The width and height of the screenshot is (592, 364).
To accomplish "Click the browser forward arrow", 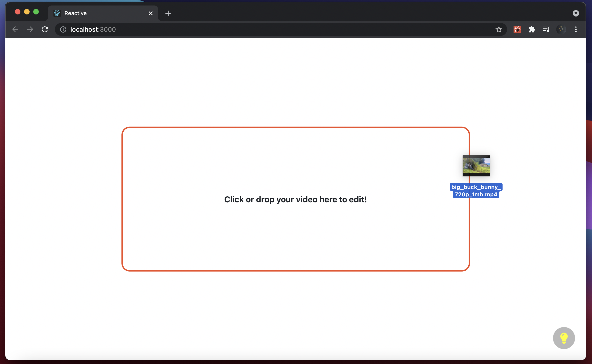I will [30, 29].
